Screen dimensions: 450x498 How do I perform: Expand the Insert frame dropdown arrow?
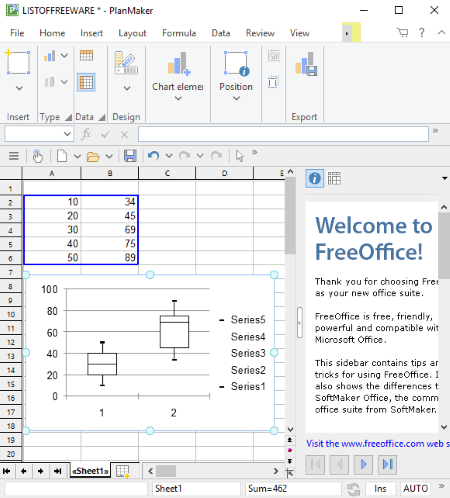[x=19, y=88]
